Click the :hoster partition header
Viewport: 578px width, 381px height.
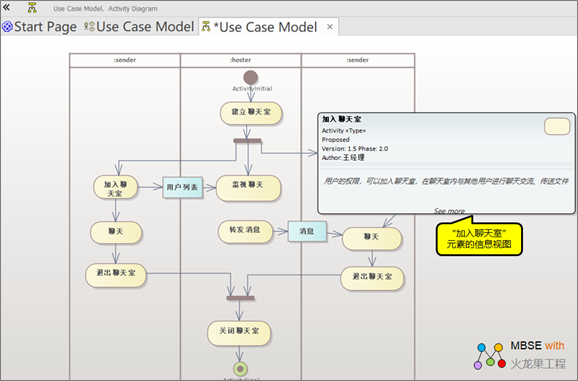[240, 60]
